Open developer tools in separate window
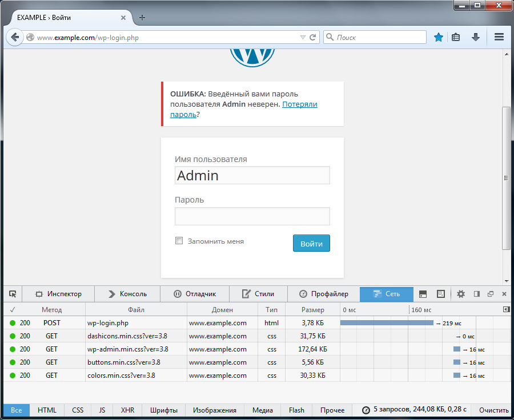The height and width of the screenshot is (420, 514). coord(491,294)
